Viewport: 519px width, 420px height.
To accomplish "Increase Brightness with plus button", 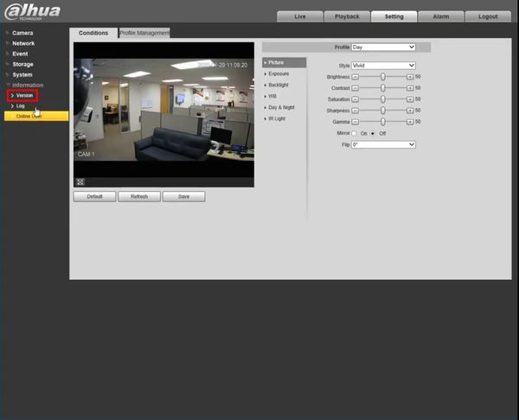I will point(410,77).
